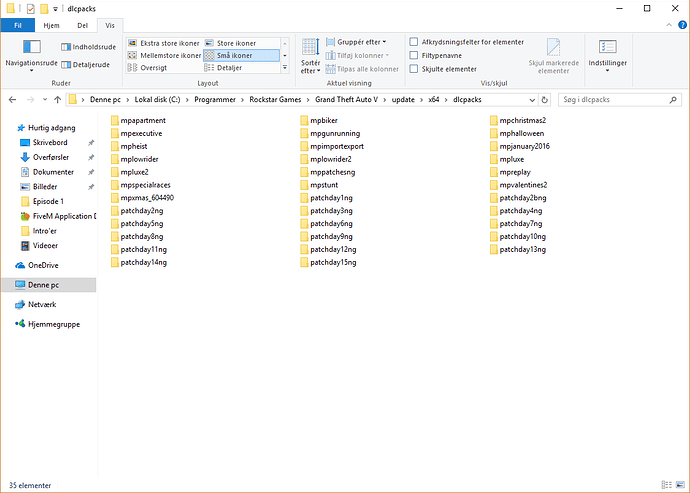Screen dimensions: 690x493
Task: Choose Mellemstore ikoner layout
Action: click(x=164, y=55)
